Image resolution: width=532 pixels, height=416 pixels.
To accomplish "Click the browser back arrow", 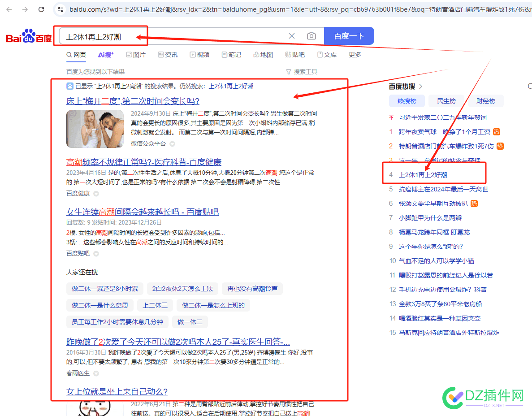I will (x=9, y=9).
